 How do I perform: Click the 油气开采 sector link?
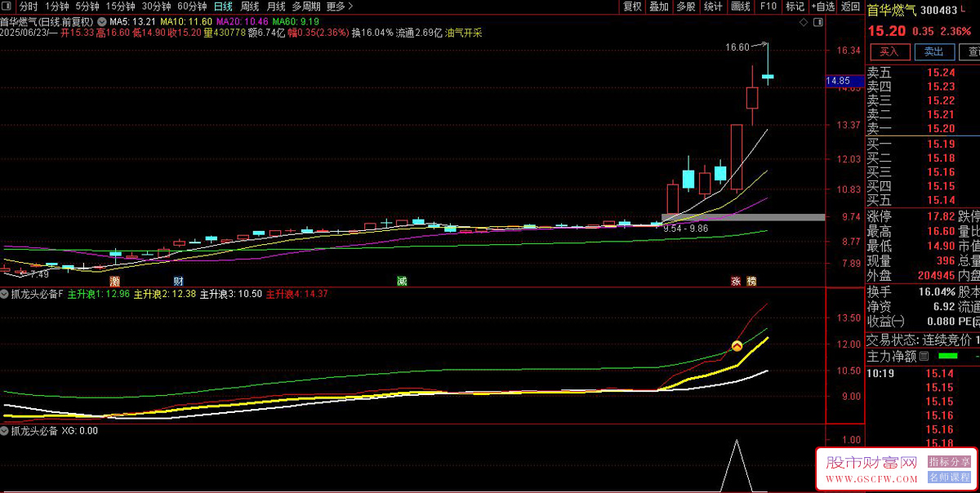click(464, 33)
